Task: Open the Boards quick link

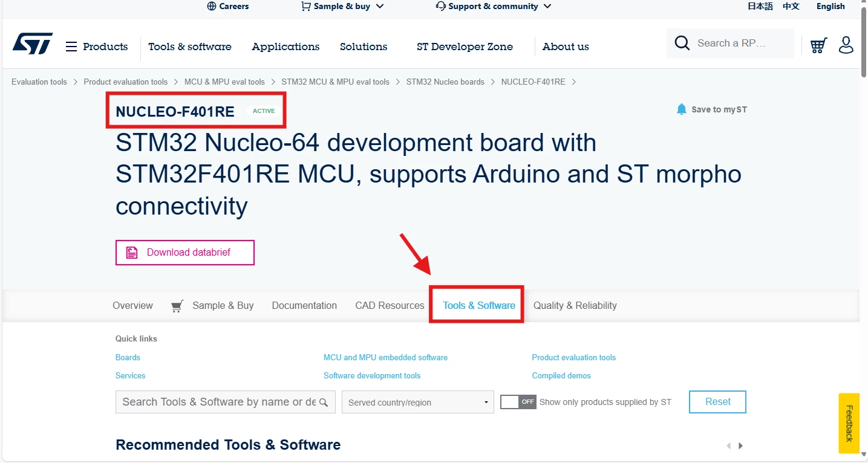Action: tap(128, 357)
